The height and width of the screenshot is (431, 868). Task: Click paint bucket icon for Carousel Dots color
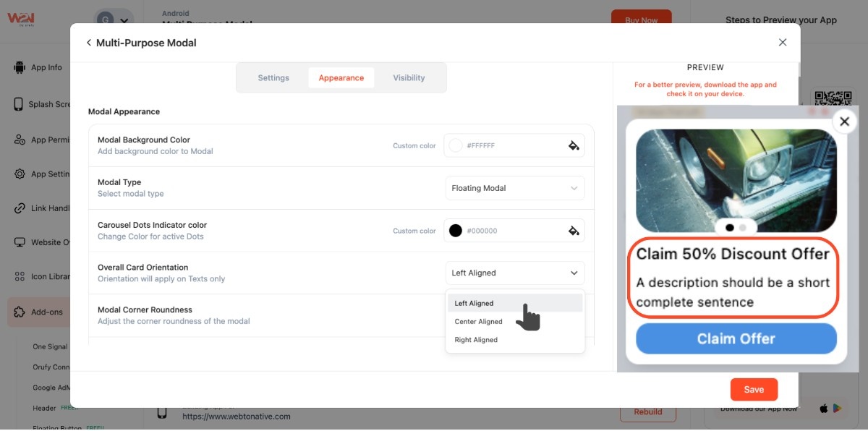[x=574, y=231]
